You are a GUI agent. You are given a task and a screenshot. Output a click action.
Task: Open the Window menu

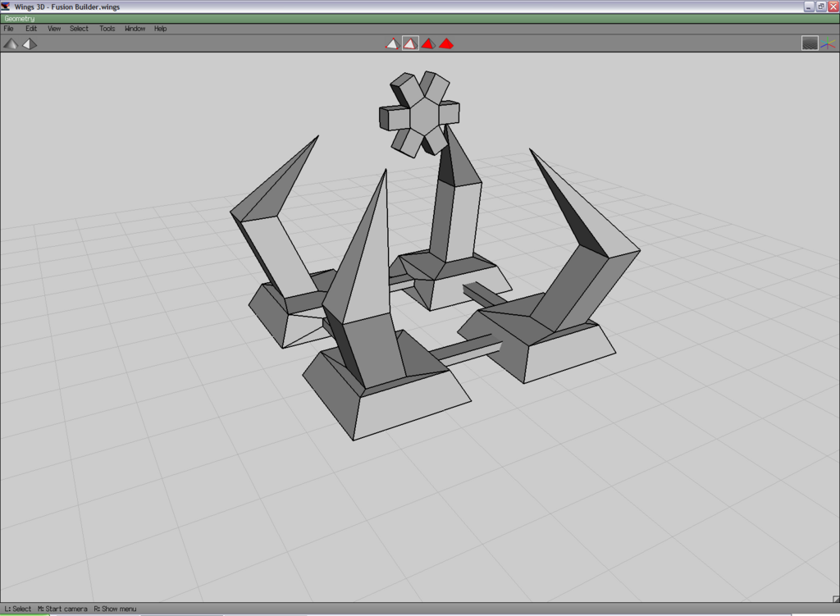[x=135, y=29]
